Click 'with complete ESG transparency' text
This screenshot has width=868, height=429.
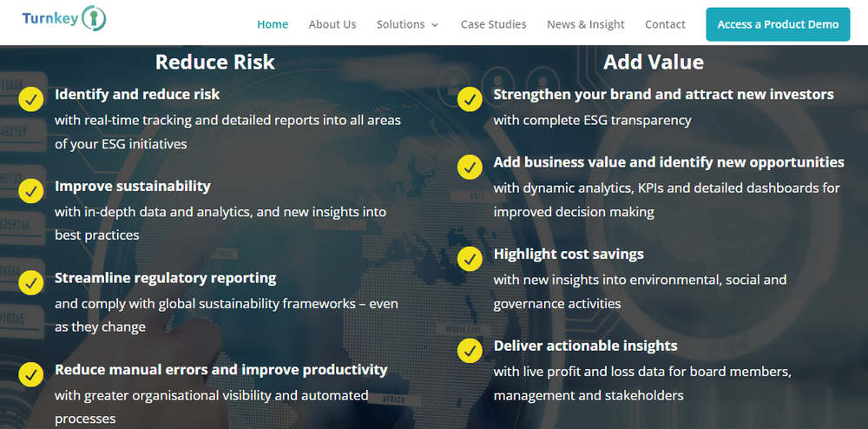point(592,120)
